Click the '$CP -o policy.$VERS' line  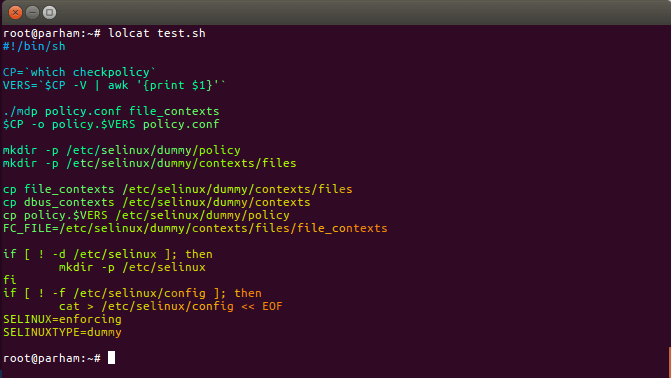111,124
